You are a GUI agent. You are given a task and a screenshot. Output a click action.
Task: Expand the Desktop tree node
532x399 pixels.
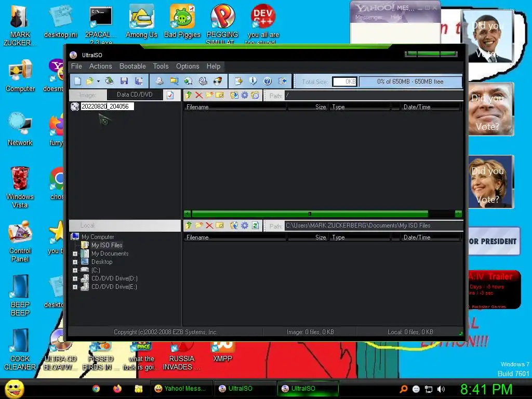pyautogui.click(x=75, y=262)
